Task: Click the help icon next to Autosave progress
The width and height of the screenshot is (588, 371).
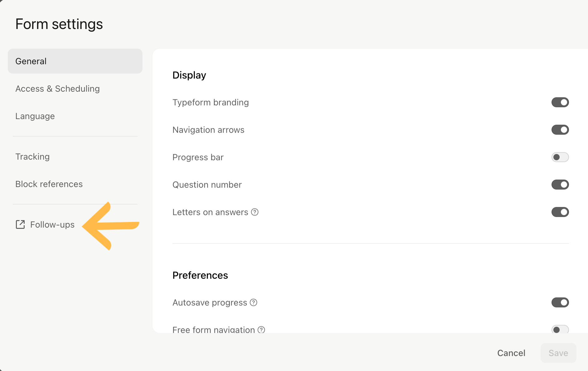Action: click(x=253, y=302)
